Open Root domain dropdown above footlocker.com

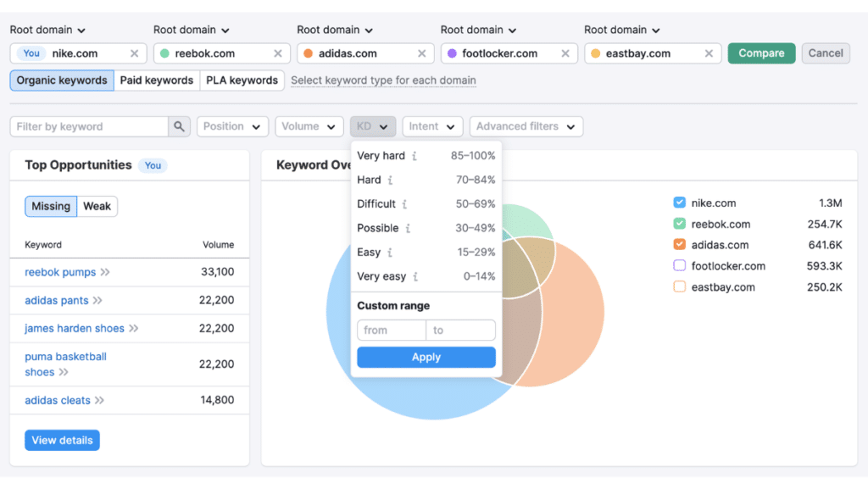click(478, 30)
